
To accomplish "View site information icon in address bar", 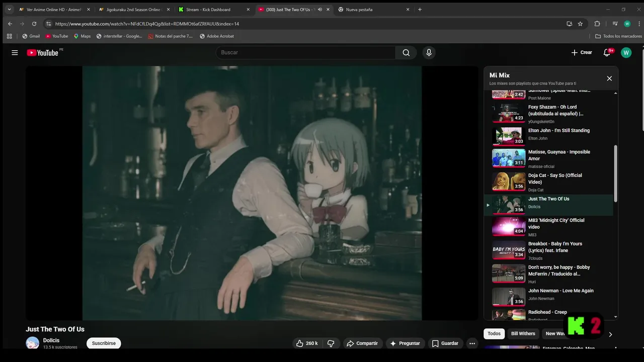I will pos(48,24).
